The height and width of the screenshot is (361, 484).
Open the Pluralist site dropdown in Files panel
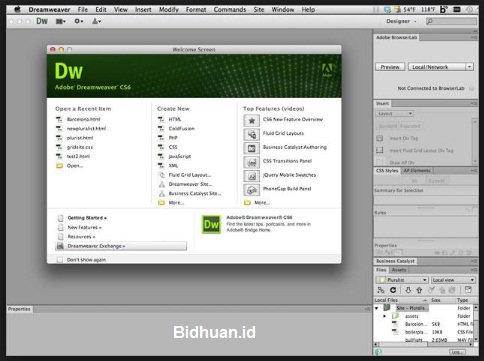point(402,280)
